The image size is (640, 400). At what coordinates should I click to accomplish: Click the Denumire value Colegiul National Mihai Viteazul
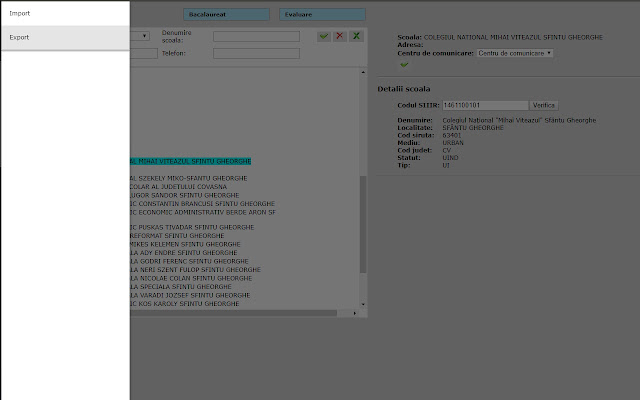(x=519, y=120)
